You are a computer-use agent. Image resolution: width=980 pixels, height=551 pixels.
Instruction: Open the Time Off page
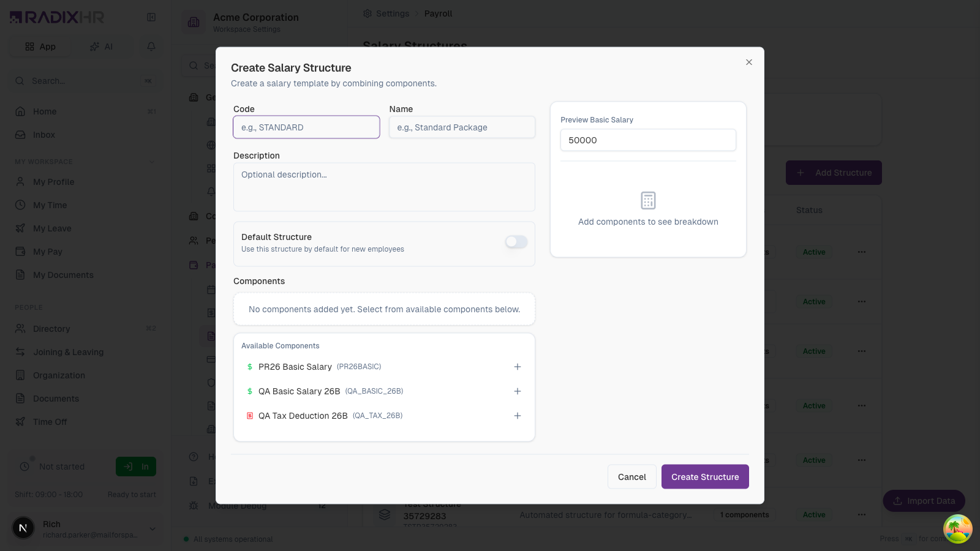pyautogui.click(x=85, y=422)
